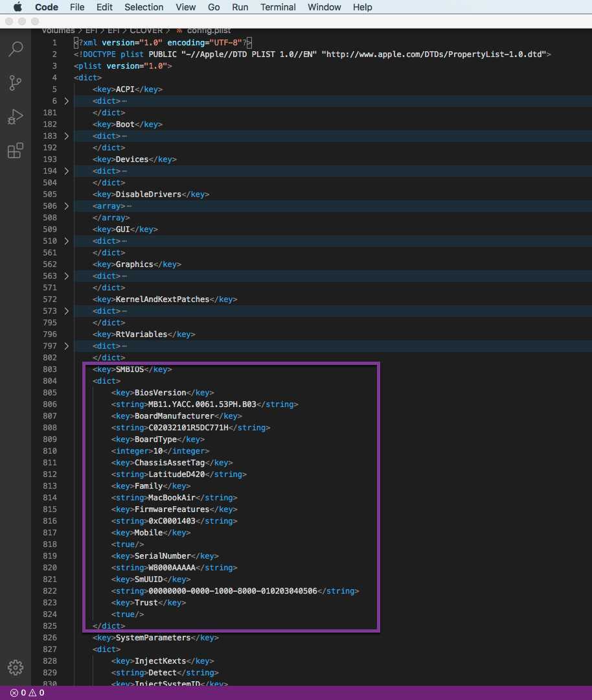Click the KernelAndKextPatches key text
Viewport: 592px width, 700px height.
click(163, 299)
